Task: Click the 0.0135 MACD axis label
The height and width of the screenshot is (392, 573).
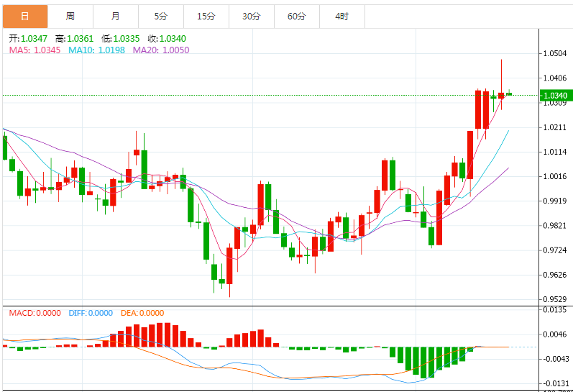Action: coord(555,310)
